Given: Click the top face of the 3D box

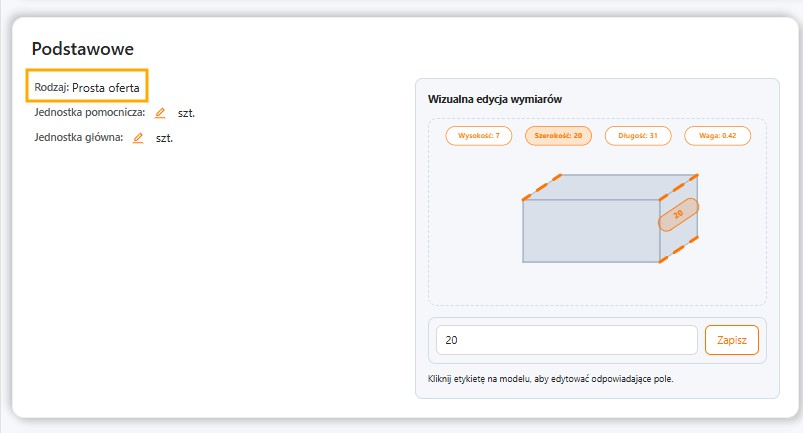Looking at the screenshot, I should [x=610, y=186].
